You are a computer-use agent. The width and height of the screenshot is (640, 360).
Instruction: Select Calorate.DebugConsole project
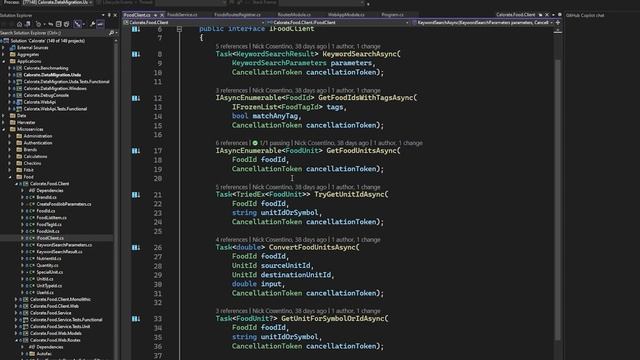pos(46,95)
